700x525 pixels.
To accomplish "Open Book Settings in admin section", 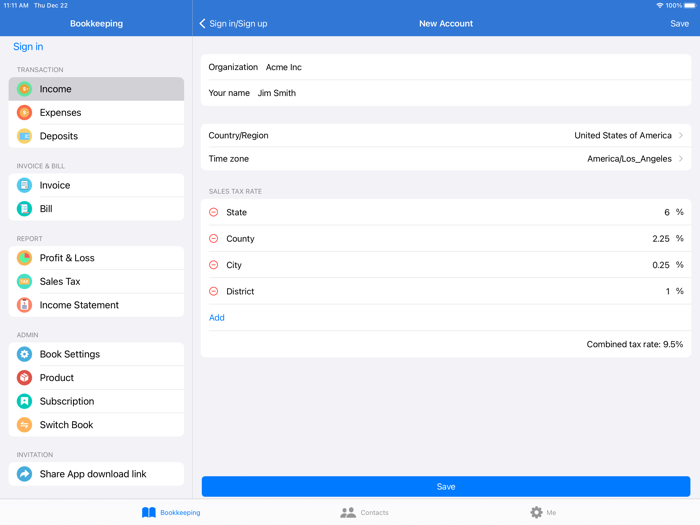I will pos(96,354).
